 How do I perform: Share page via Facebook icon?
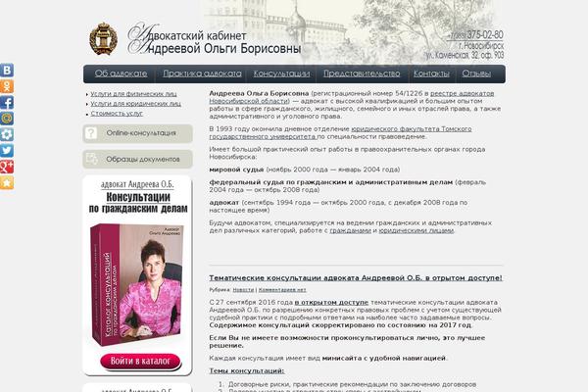(7, 102)
